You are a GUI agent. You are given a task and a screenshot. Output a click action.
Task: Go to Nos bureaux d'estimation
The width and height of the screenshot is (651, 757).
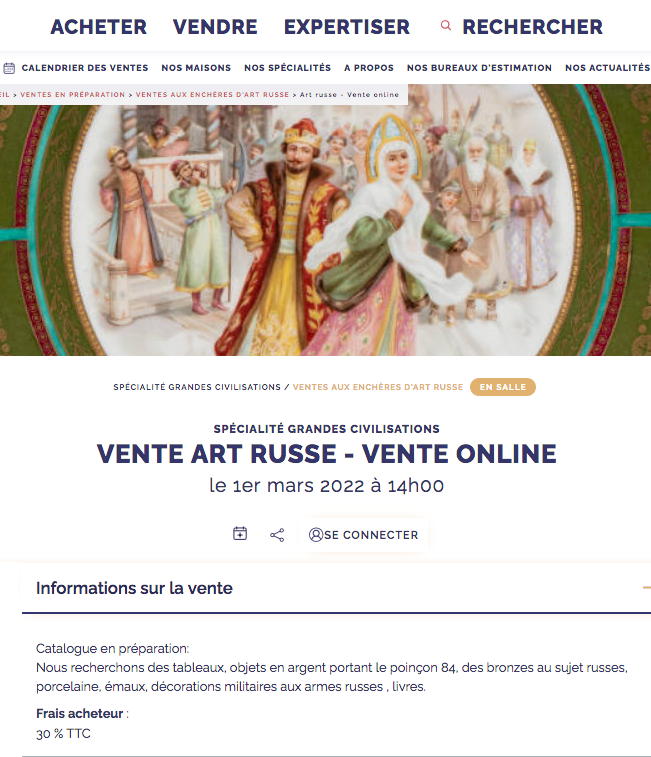pos(479,68)
